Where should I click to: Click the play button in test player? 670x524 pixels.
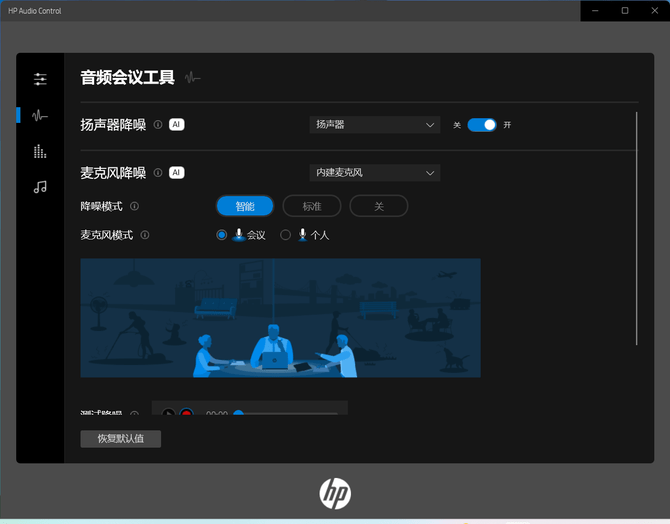click(168, 412)
